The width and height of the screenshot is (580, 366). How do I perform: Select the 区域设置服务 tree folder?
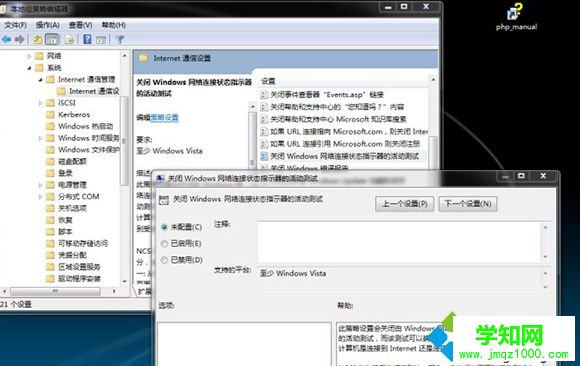[x=79, y=267]
